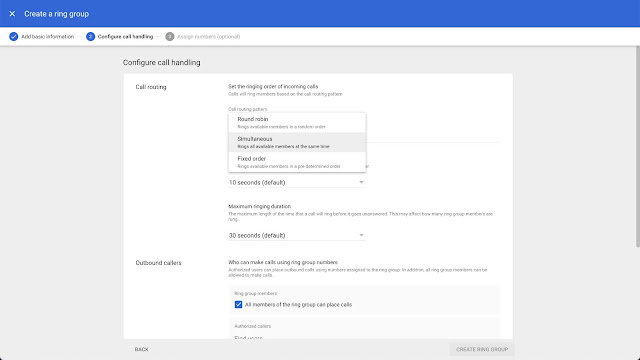Click the Authorized callers label
The width and height of the screenshot is (640, 360).
coord(253,326)
